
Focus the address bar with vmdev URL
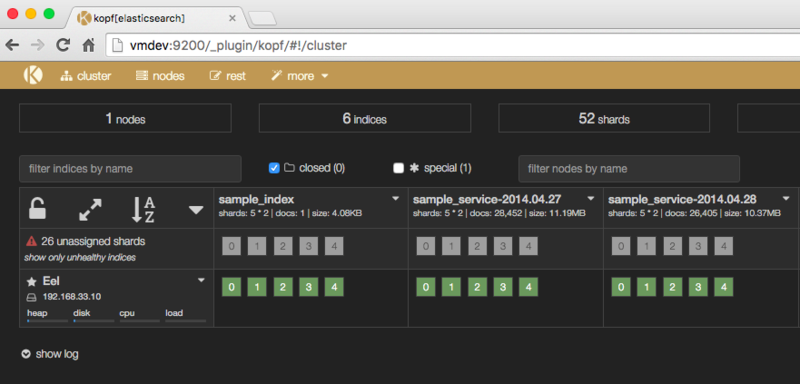pos(453,45)
